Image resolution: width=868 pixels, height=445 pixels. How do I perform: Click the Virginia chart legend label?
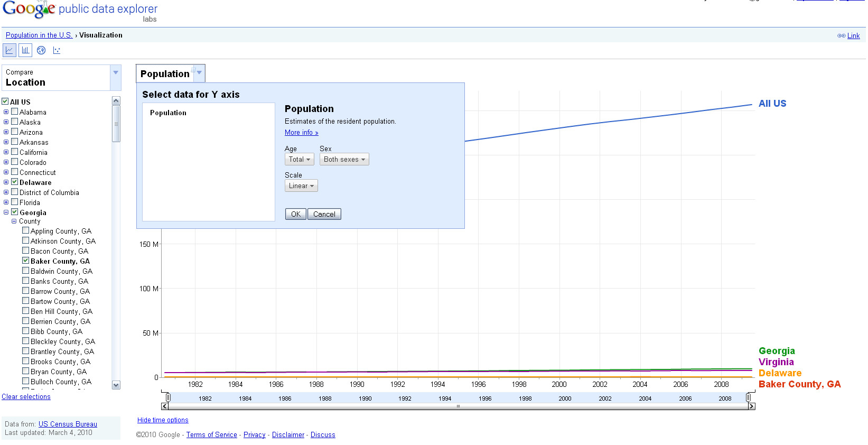(x=776, y=362)
